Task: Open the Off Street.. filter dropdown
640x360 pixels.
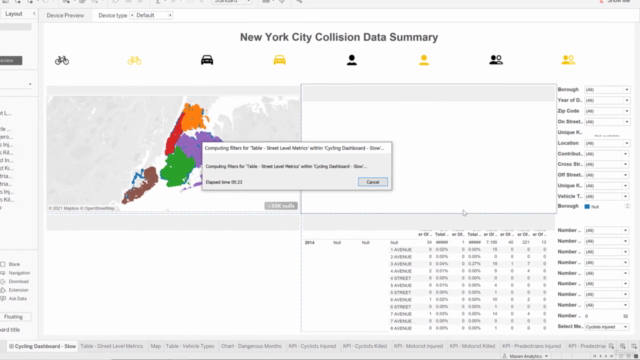Action: 607,175
